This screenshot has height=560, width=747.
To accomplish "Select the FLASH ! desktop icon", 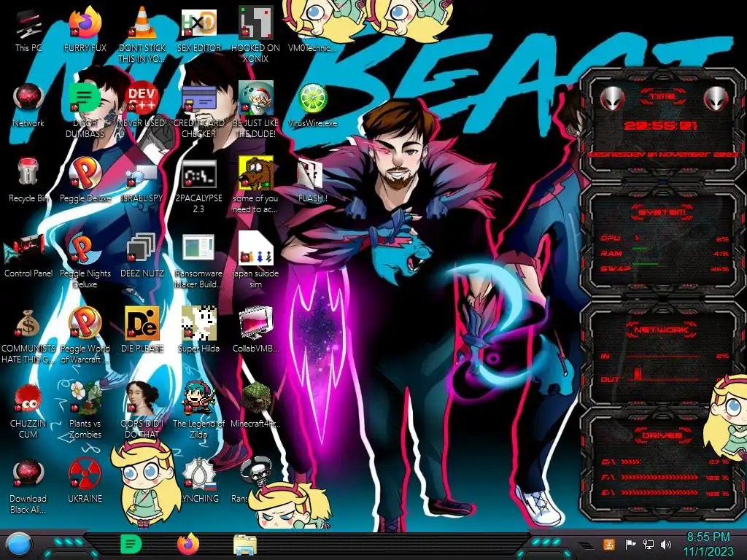I will [x=312, y=181].
